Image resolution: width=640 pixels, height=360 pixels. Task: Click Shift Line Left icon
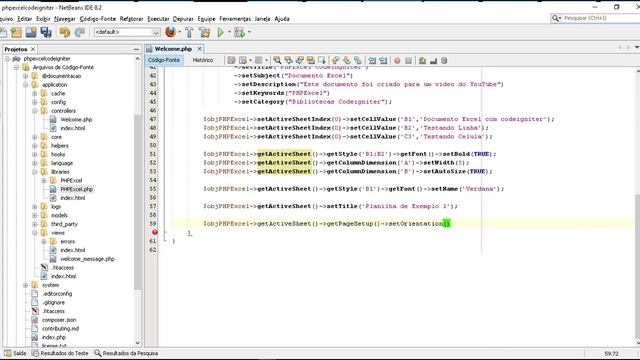[x=372, y=61]
